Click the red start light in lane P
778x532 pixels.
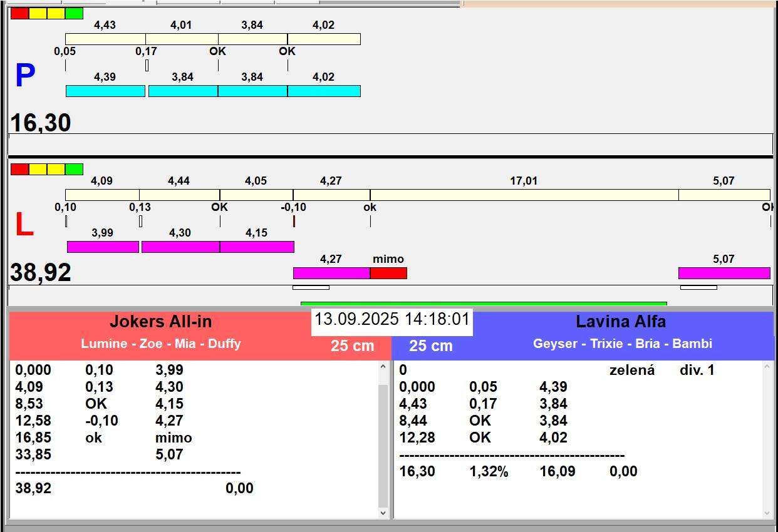point(19,13)
